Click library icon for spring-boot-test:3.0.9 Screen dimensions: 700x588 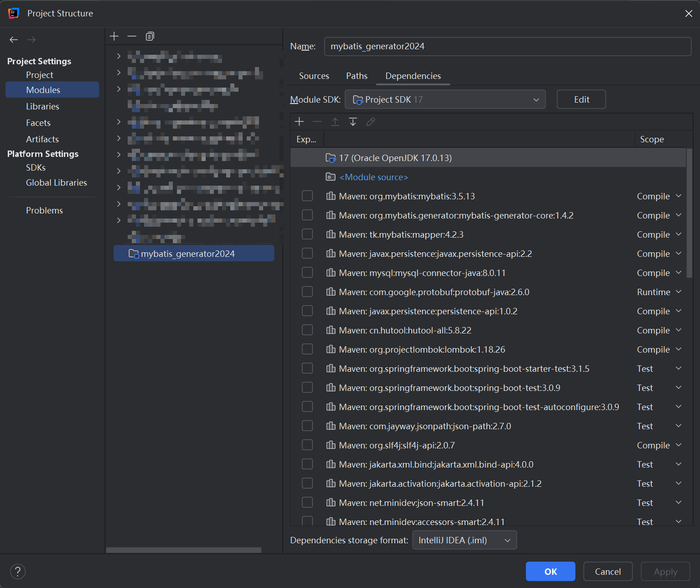point(331,388)
